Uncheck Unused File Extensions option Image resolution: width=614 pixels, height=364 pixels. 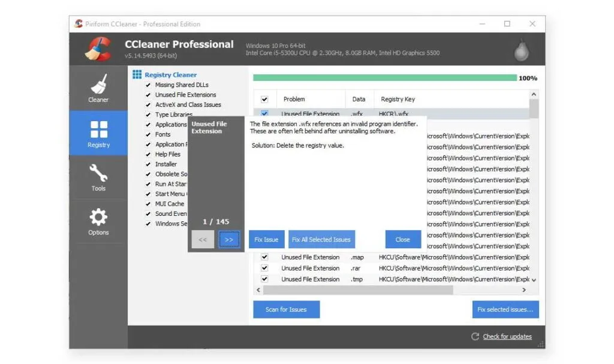coord(148,95)
